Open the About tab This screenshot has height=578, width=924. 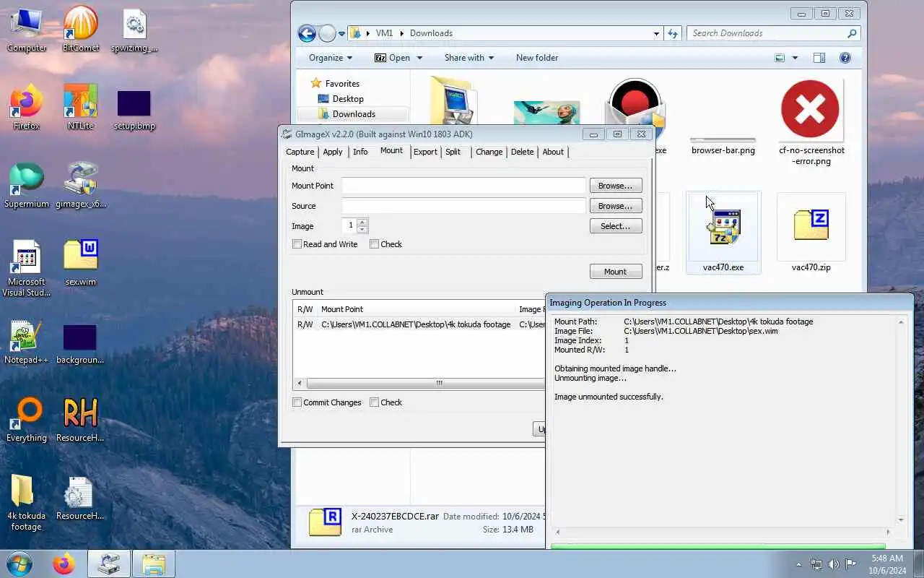click(x=553, y=152)
